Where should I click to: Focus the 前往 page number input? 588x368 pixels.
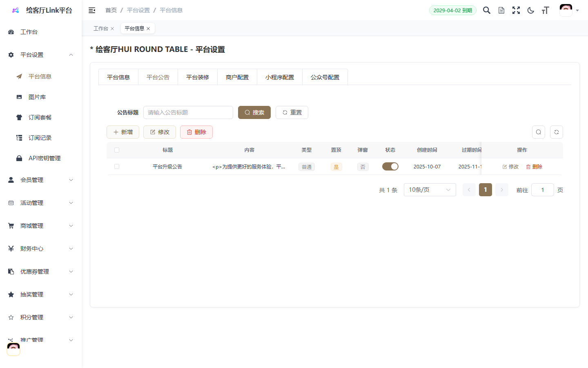(543, 190)
